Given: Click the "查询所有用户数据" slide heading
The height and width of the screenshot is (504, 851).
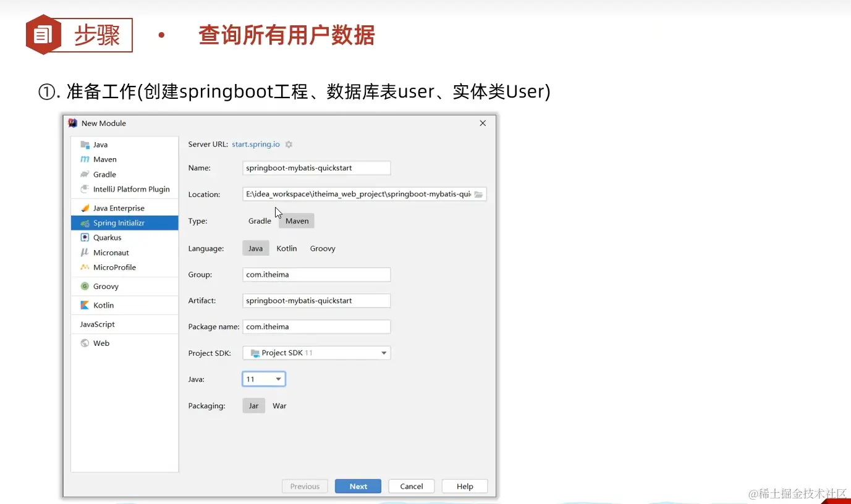Looking at the screenshot, I should (x=287, y=35).
